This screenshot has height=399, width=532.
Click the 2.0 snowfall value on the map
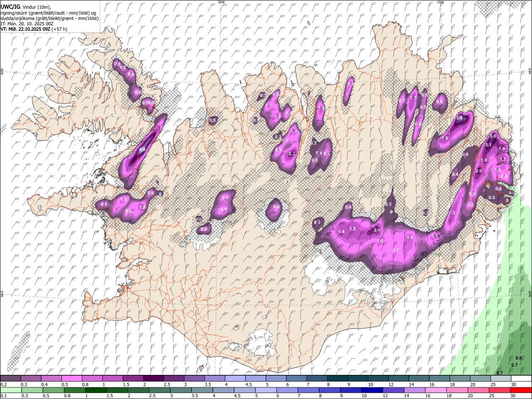coord(377,230)
